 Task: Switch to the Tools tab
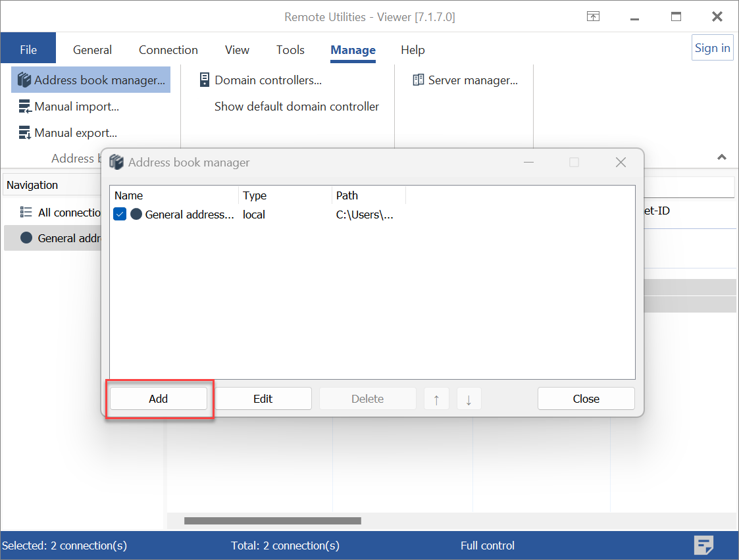(290, 50)
